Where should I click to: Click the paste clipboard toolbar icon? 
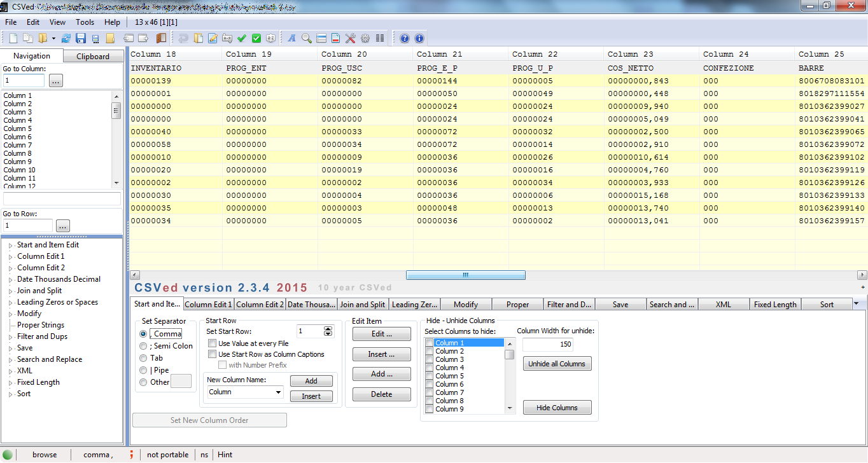[x=198, y=38]
